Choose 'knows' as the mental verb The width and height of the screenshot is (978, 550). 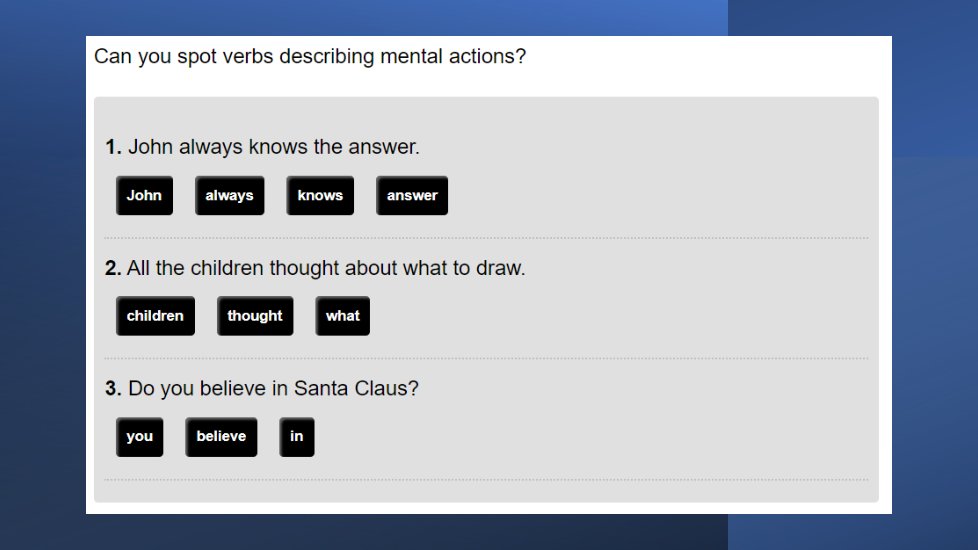[x=320, y=196]
